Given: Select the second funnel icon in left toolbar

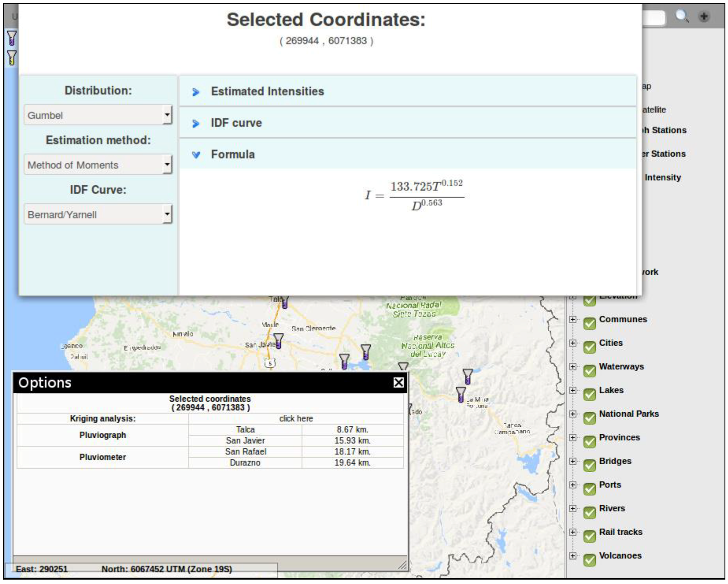Looking at the screenshot, I should 12,58.
